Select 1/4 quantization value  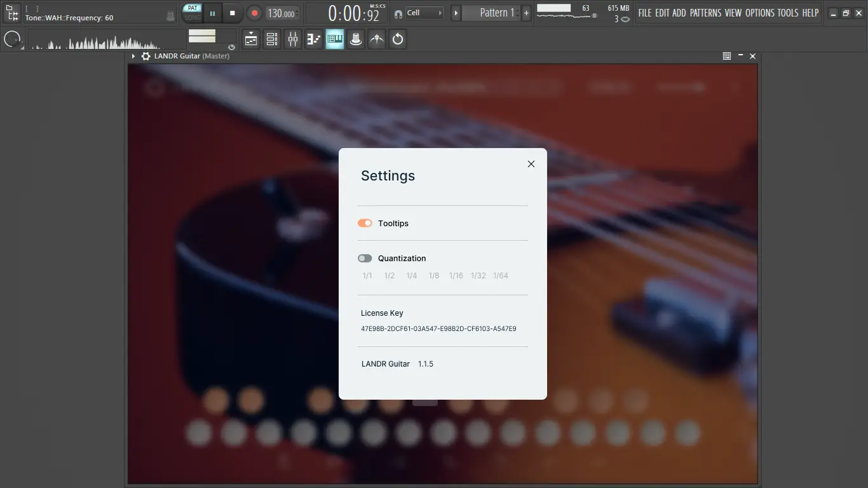tap(412, 276)
